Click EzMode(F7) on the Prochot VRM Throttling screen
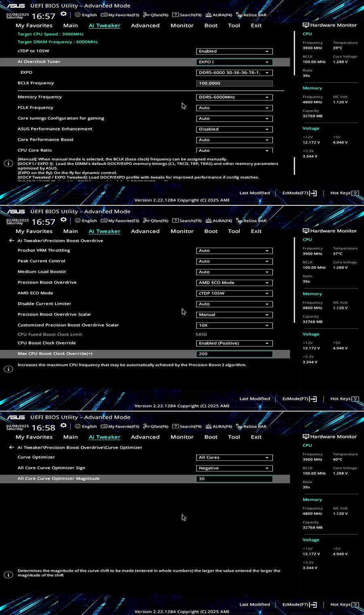This screenshot has height=615, width=364. click(299, 399)
